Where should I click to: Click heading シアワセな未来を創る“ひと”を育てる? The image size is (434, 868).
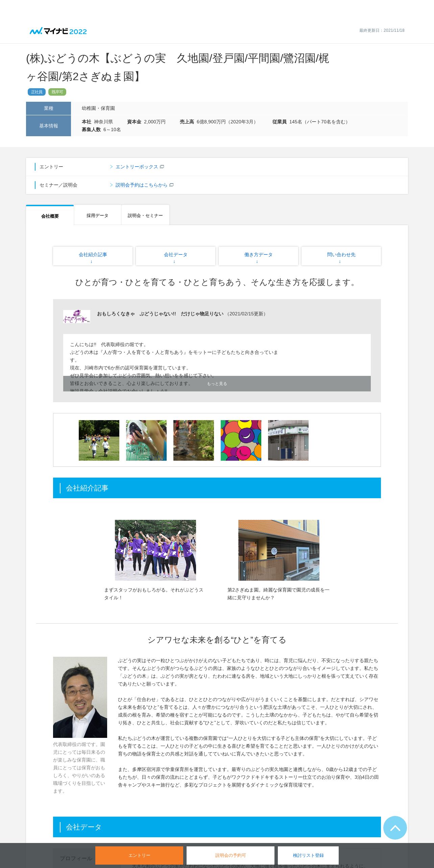(217, 640)
